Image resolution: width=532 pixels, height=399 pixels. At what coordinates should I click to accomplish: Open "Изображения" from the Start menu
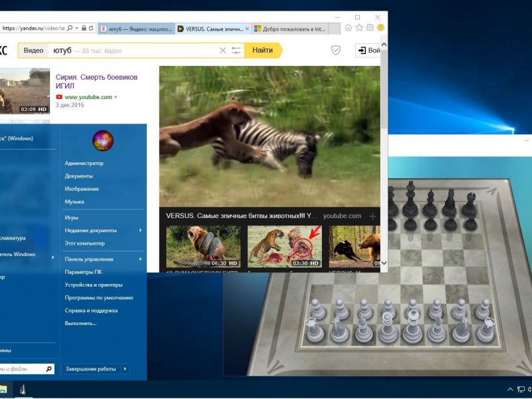[82, 189]
